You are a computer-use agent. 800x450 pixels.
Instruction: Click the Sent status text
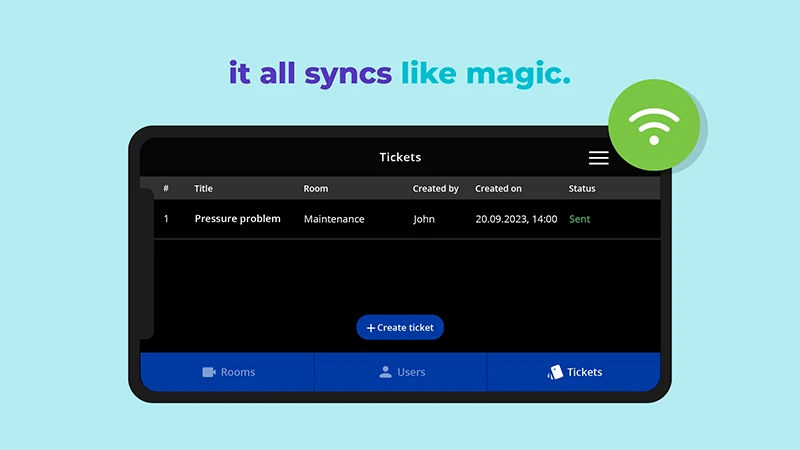(x=580, y=219)
